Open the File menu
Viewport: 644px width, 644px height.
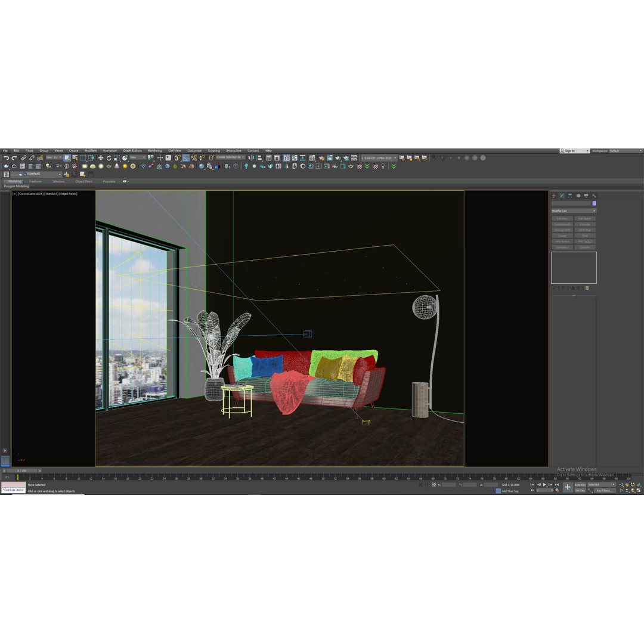pos(5,151)
